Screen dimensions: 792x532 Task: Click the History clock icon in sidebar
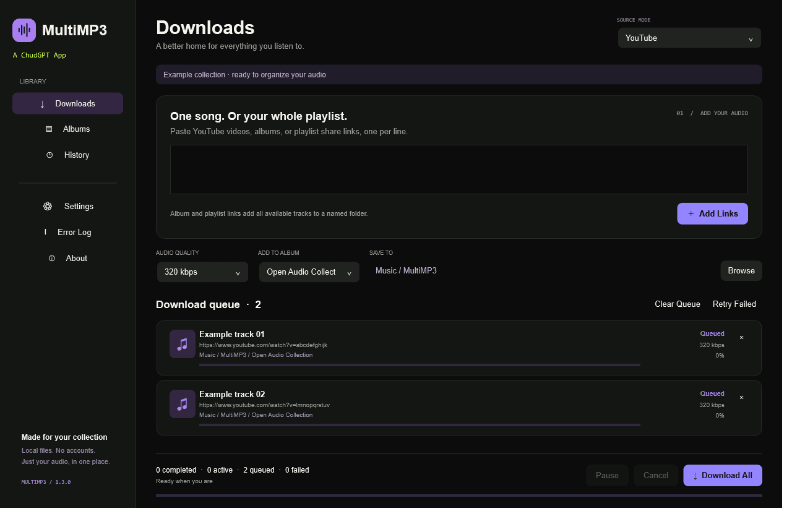pyautogui.click(x=49, y=155)
